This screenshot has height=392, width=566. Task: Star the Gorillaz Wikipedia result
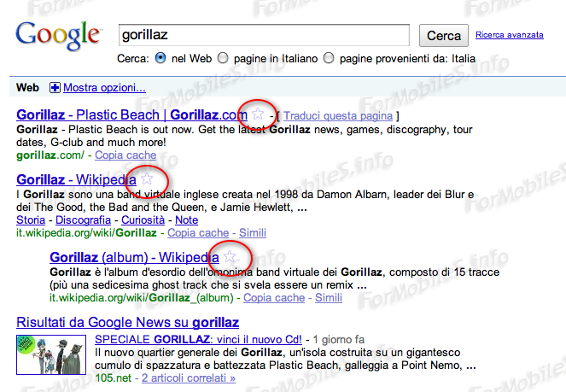coord(147,178)
